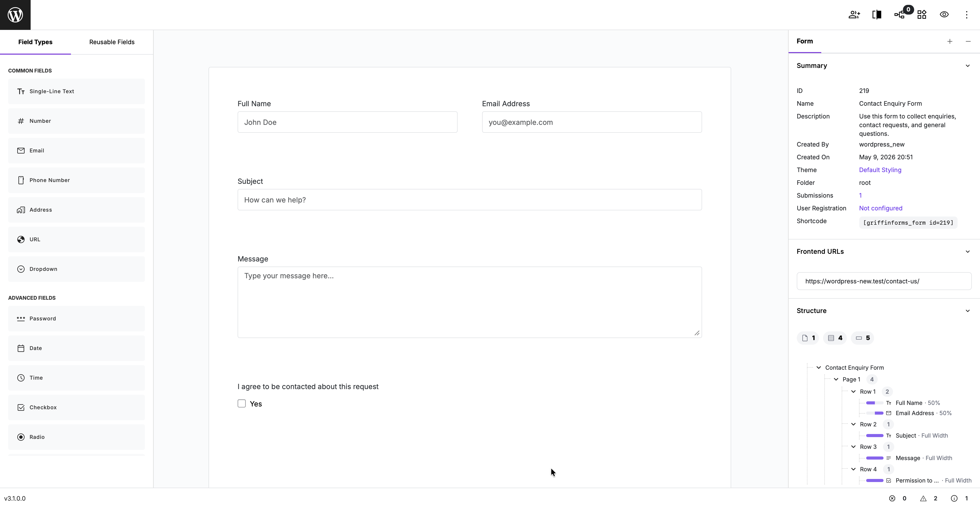This screenshot has height=505, width=980.
Task: Collapse the Structure section
Action: [968, 311]
